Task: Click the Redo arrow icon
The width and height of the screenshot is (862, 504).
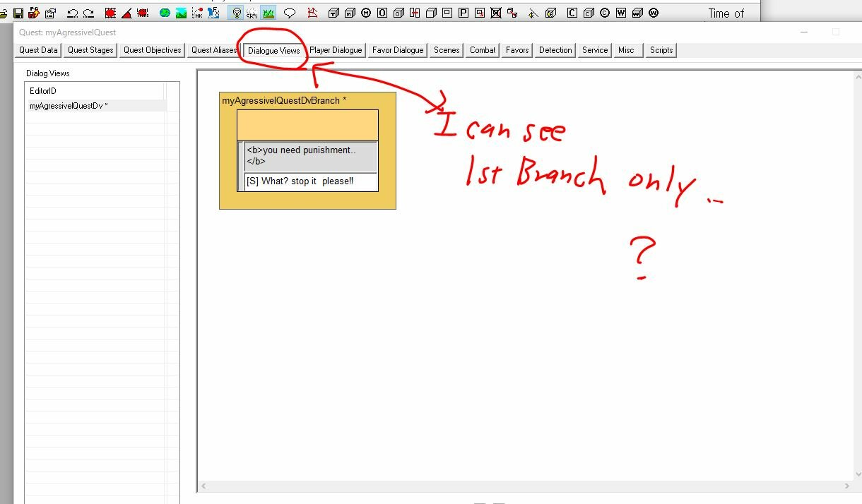Action: [x=88, y=13]
